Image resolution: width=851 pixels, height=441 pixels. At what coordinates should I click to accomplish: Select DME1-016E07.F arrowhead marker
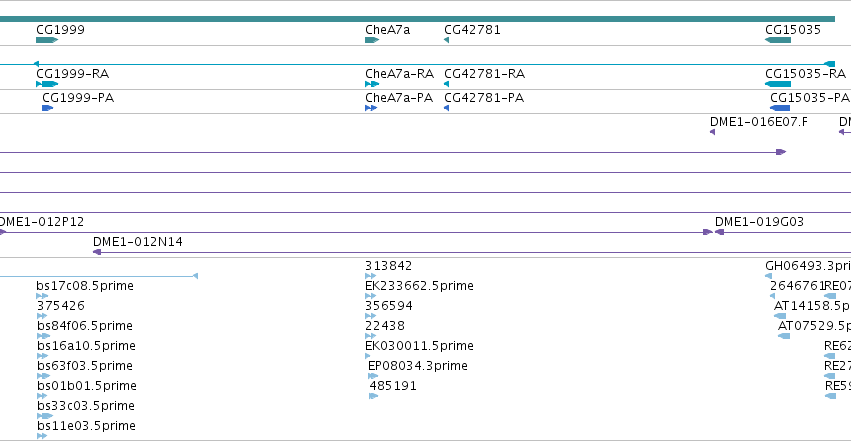point(712,132)
